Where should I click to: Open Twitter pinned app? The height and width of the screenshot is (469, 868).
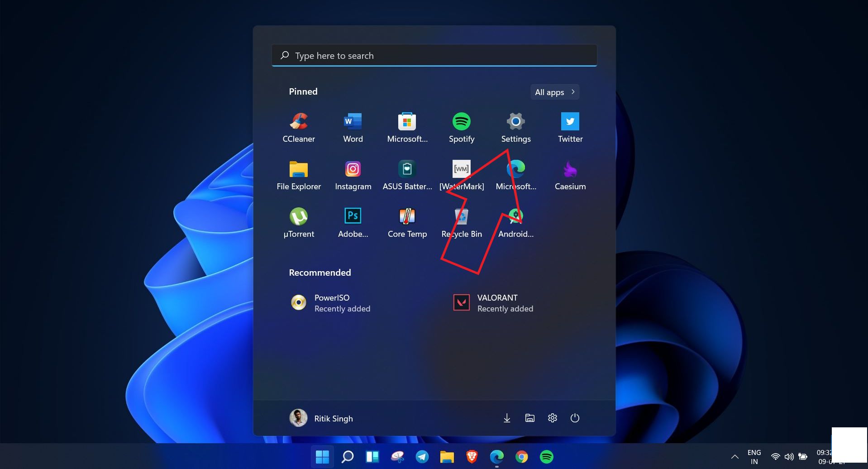570,128
